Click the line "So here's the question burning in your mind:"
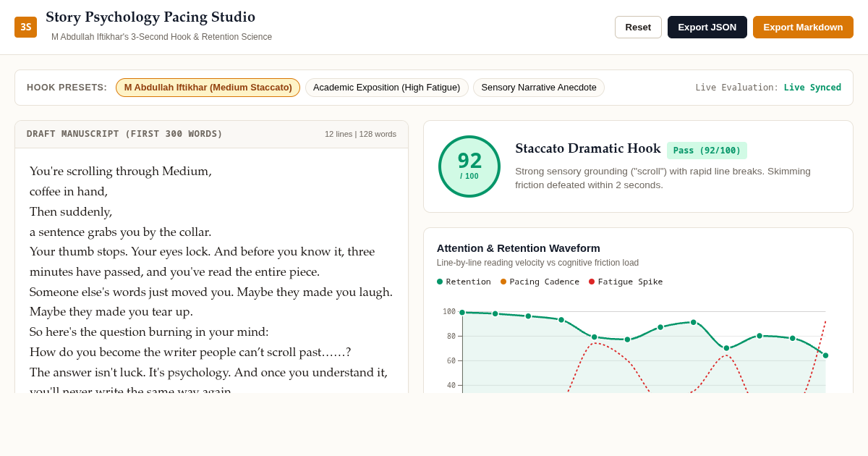868x456 pixels. point(149,332)
